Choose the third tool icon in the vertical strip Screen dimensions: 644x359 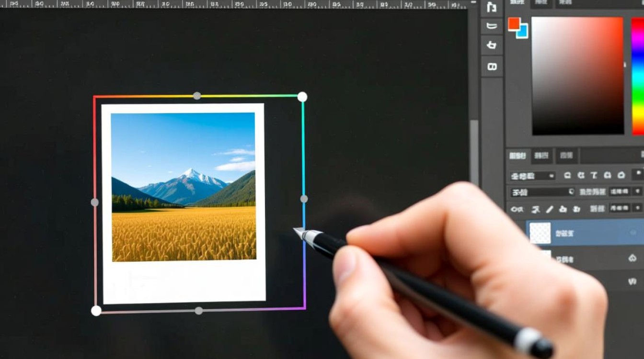[492, 45]
